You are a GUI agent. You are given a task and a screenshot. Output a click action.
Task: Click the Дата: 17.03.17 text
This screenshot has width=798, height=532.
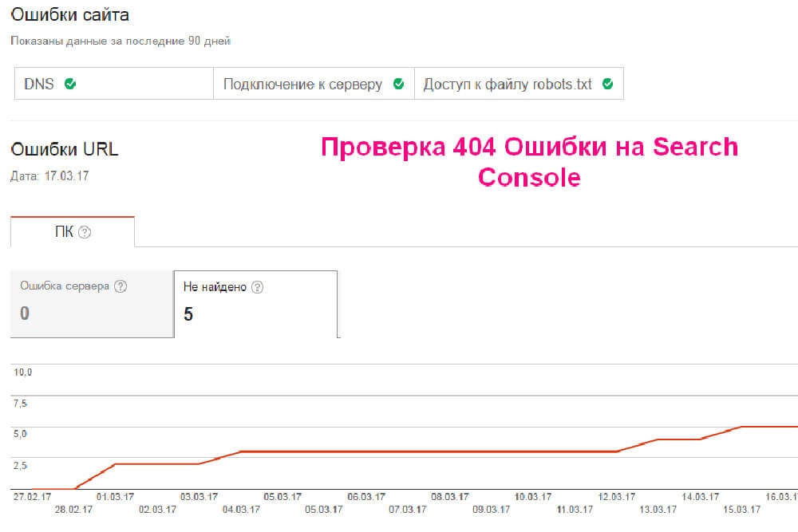tap(49, 176)
